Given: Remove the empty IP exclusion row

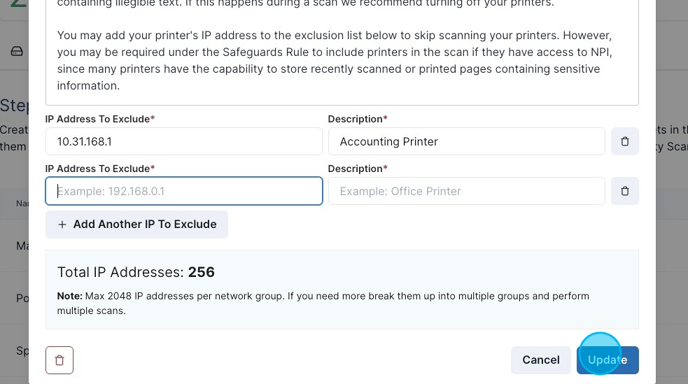Looking at the screenshot, I should click(x=625, y=191).
